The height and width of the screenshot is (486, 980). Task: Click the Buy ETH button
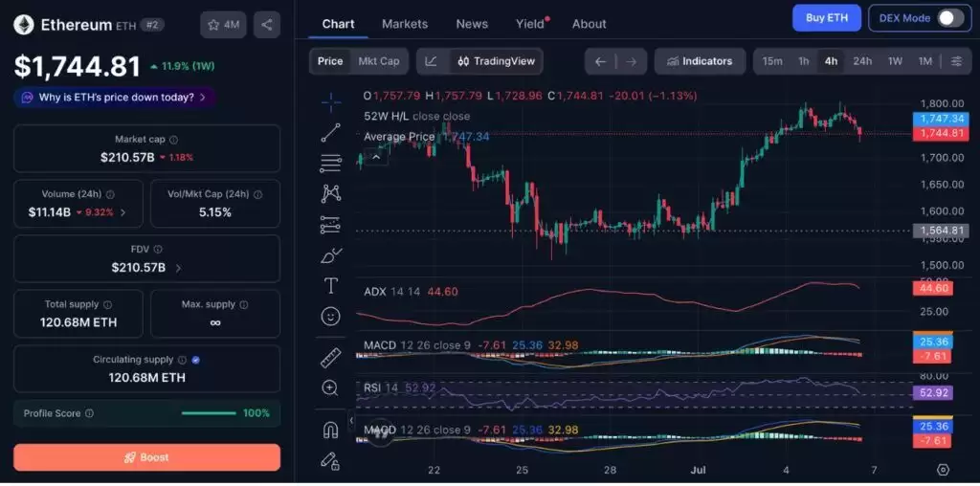(x=827, y=18)
